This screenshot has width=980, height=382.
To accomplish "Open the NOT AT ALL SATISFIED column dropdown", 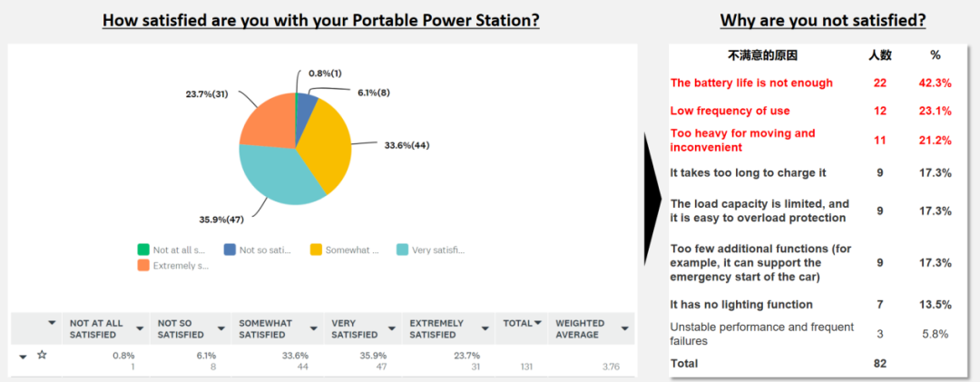I will point(138,328).
